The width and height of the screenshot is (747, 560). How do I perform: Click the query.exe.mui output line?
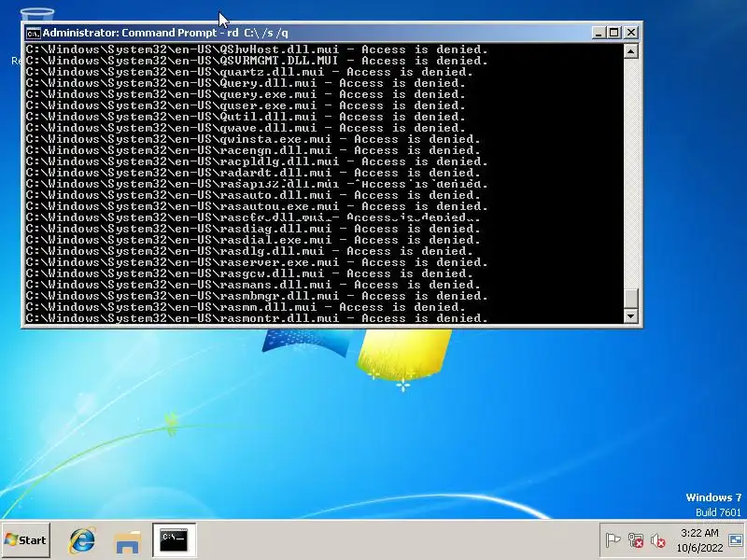pos(246,94)
